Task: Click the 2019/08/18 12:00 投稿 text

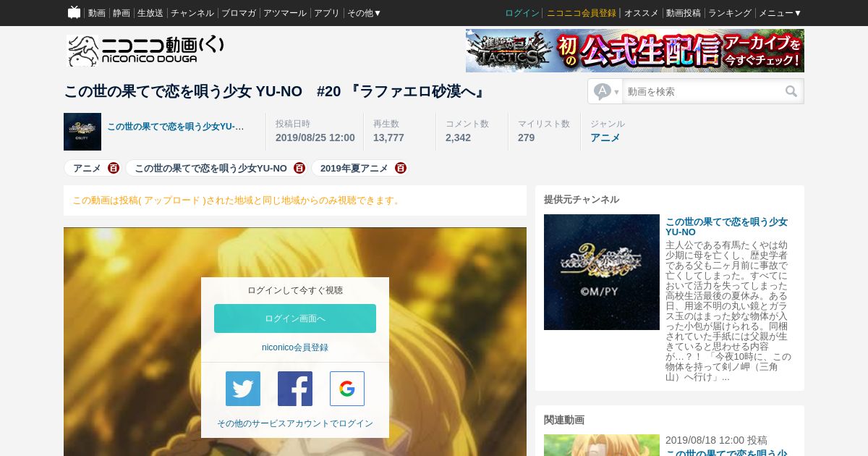Action: click(716, 440)
